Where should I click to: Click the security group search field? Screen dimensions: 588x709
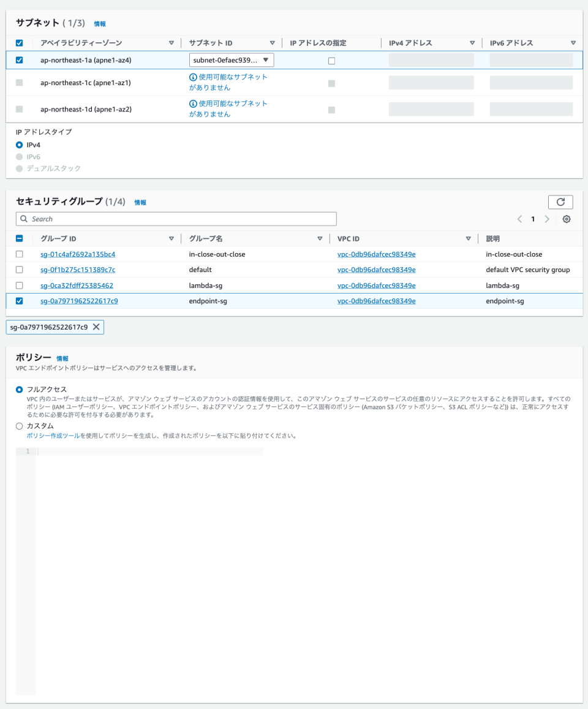(x=176, y=219)
